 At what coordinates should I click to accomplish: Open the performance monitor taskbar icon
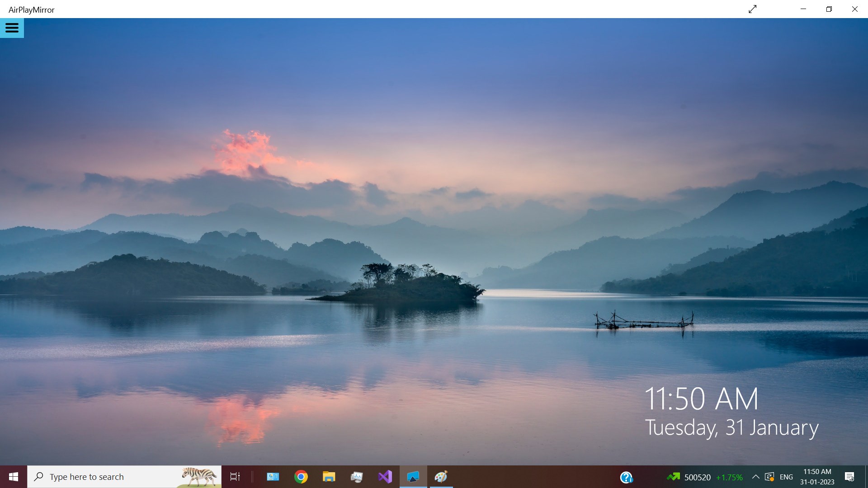[x=357, y=477]
